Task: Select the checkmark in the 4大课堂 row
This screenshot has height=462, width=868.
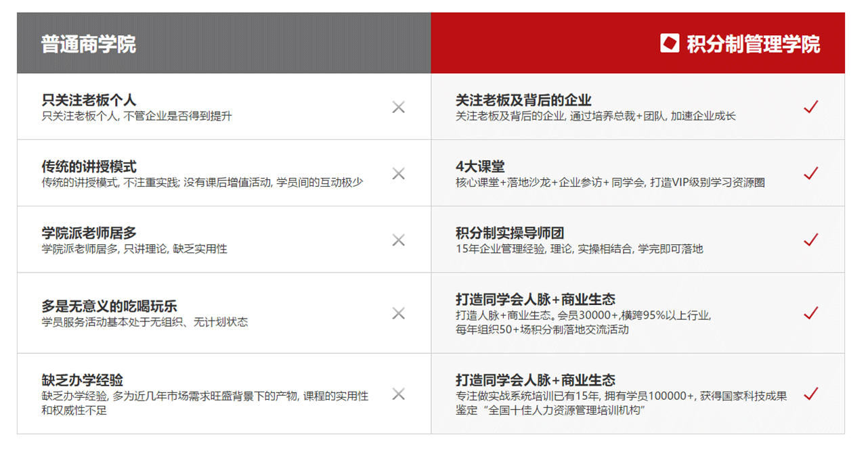Action: tap(810, 173)
